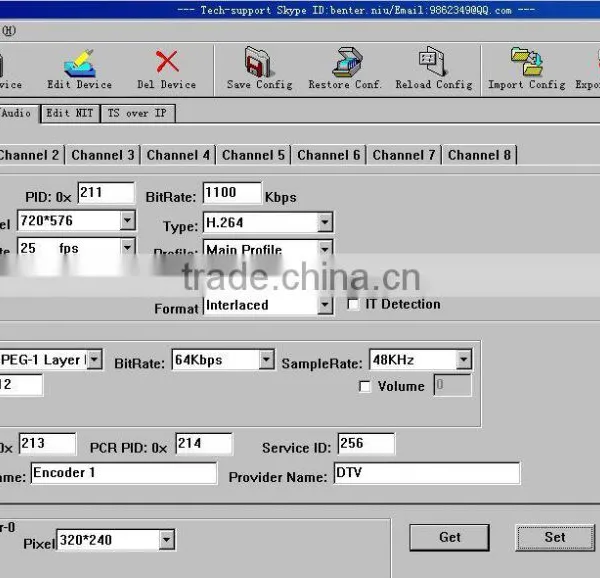Click the Import Config folder icon
The image size is (600, 578).
pyautogui.click(x=527, y=61)
